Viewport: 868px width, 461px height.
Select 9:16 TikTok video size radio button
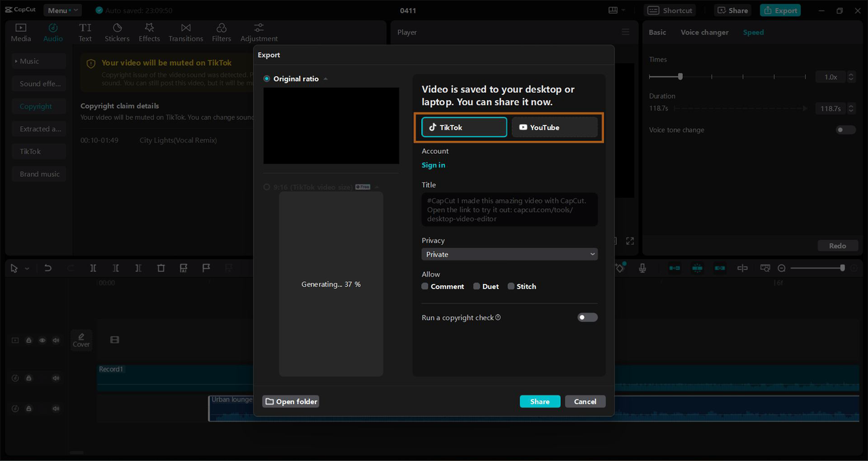267,186
